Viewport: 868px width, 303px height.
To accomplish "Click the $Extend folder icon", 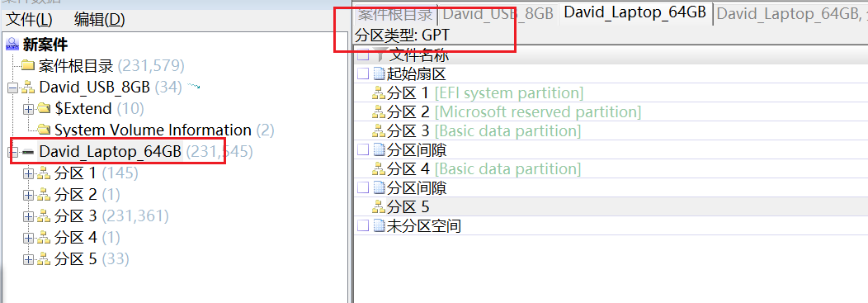I will point(45,109).
